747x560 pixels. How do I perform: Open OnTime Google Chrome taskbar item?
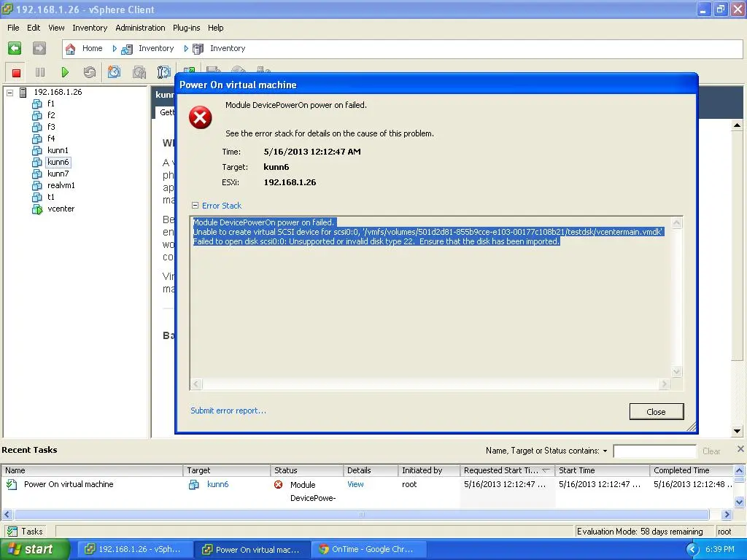point(368,550)
